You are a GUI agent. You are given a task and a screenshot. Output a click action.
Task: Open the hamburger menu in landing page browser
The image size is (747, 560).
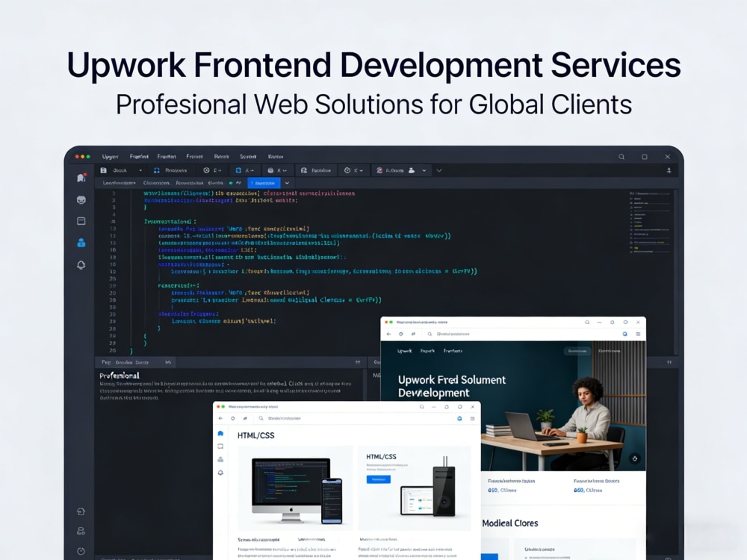(638, 335)
